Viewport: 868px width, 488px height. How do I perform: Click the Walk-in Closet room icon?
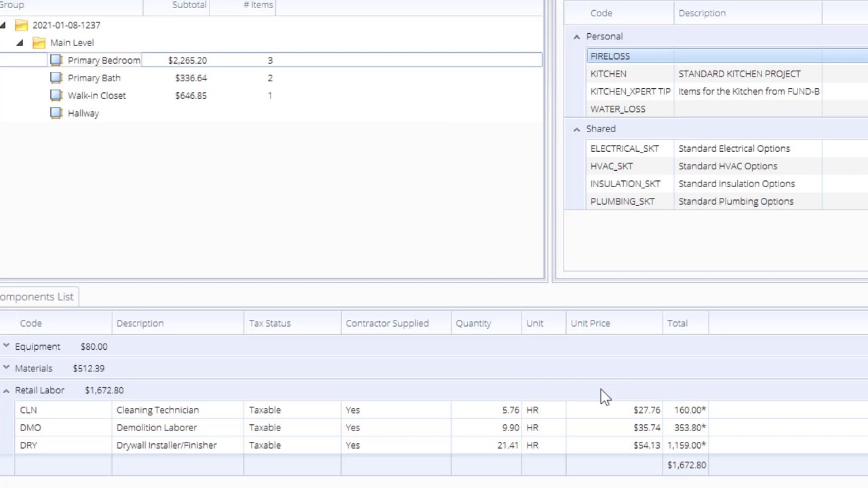(57, 96)
